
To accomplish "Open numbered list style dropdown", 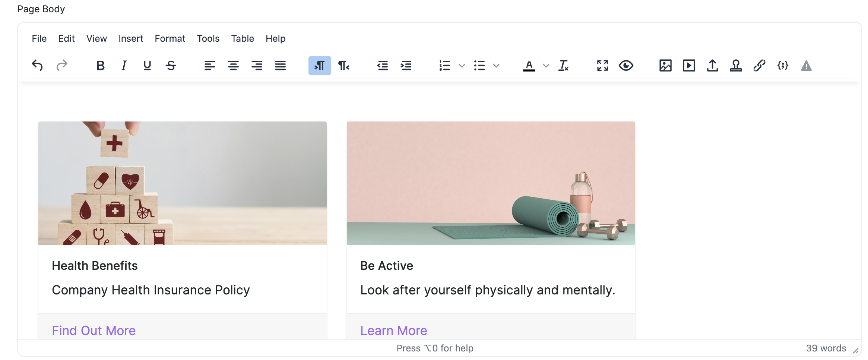I will [x=462, y=66].
